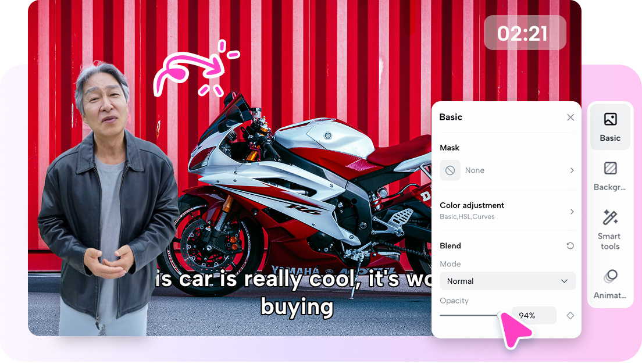Open the Smart tools tab
The height and width of the screenshot is (364, 642).
coord(609,229)
